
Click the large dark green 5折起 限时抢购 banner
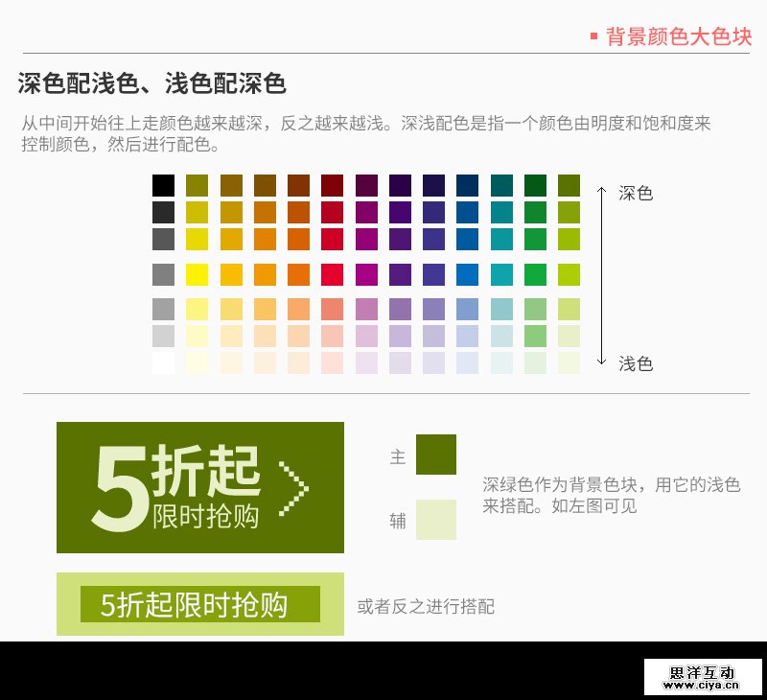(199, 487)
